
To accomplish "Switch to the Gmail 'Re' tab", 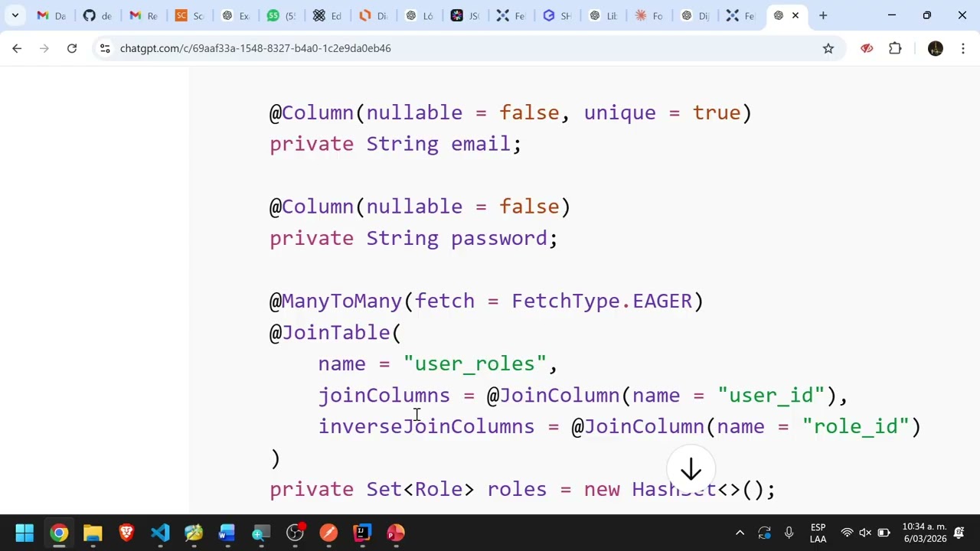I will point(142,15).
